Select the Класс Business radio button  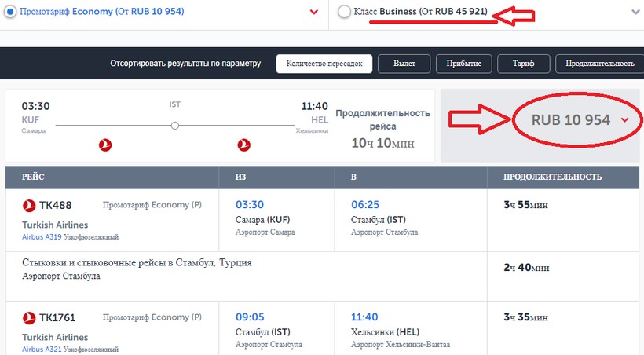tap(344, 13)
